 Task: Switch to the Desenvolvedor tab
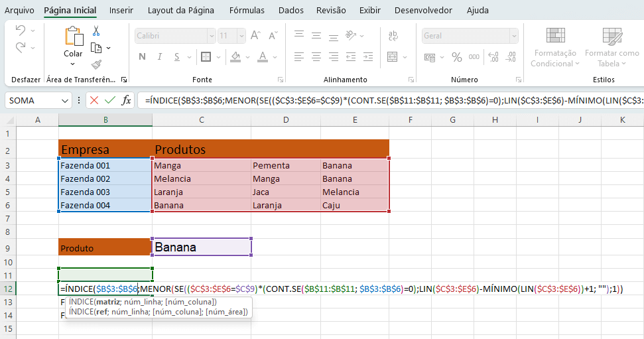423,10
